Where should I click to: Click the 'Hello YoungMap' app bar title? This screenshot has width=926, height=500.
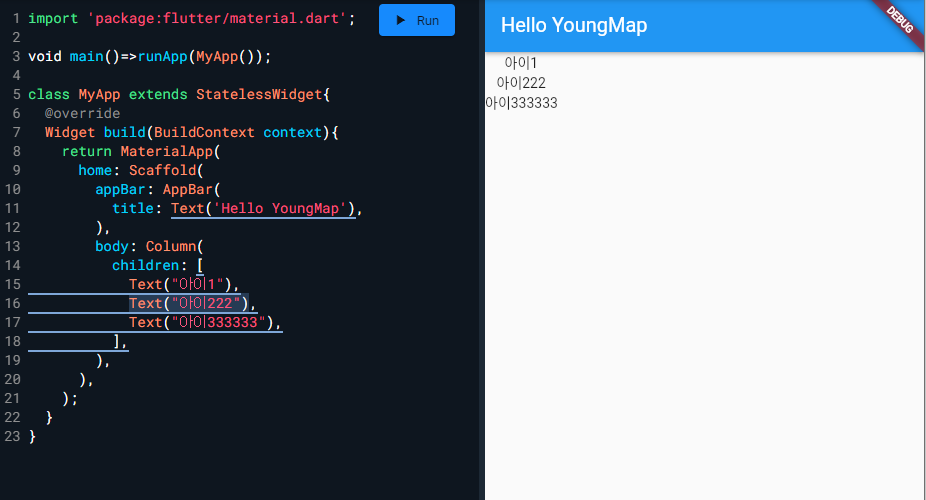coord(573,25)
